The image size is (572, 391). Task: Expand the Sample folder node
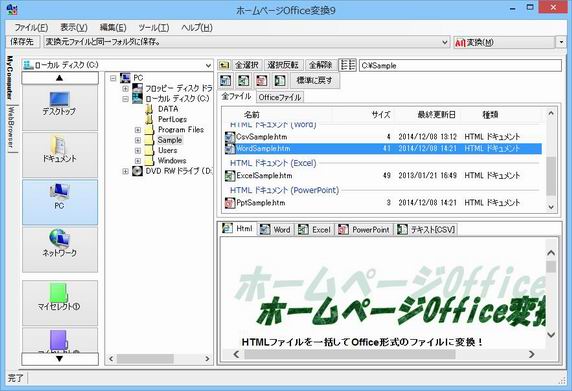coord(138,140)
